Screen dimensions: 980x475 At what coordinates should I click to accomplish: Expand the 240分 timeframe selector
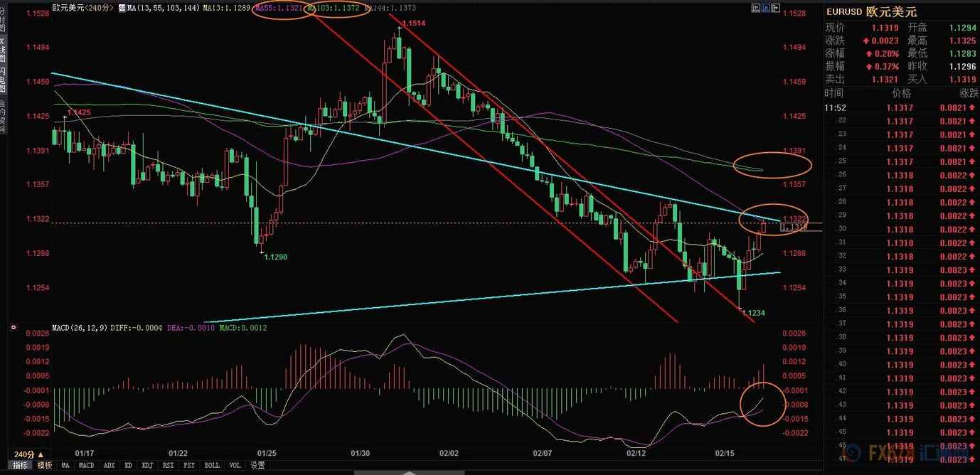coord(28,454)
